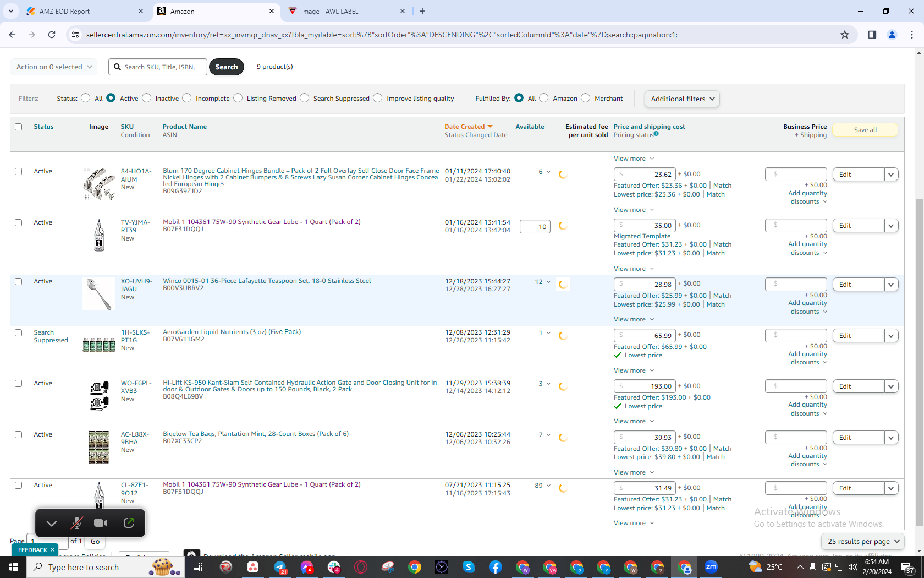Change the 25 results per page dropdown

863,541
